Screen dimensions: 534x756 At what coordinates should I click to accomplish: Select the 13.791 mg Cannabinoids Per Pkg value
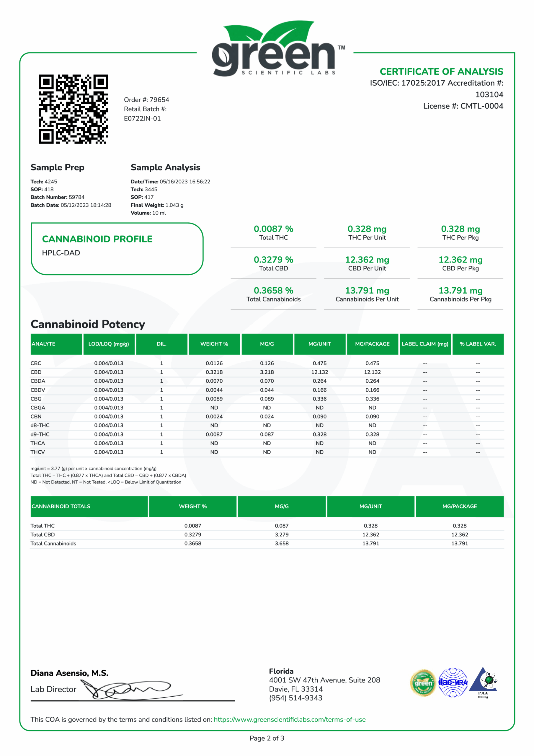[460, 291]
